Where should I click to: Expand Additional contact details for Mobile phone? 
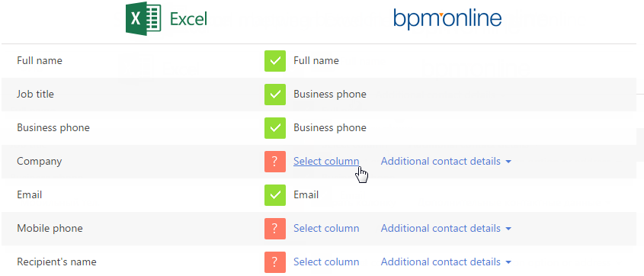pos(446,229)
